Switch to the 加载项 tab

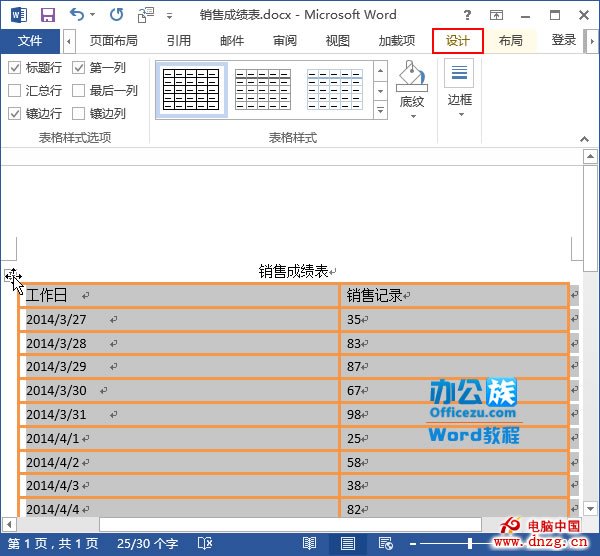[397, 40]
